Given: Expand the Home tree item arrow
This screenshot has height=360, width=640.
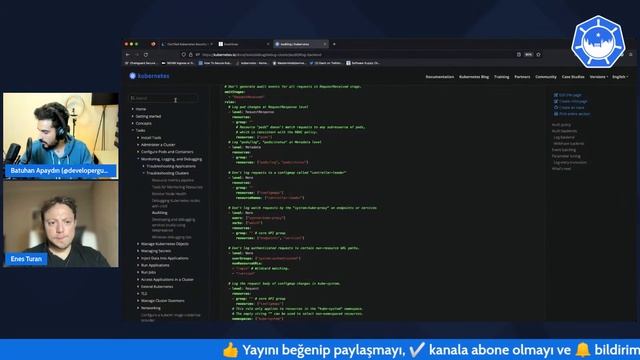Looking at the screenshot, I should click(133, 109).
